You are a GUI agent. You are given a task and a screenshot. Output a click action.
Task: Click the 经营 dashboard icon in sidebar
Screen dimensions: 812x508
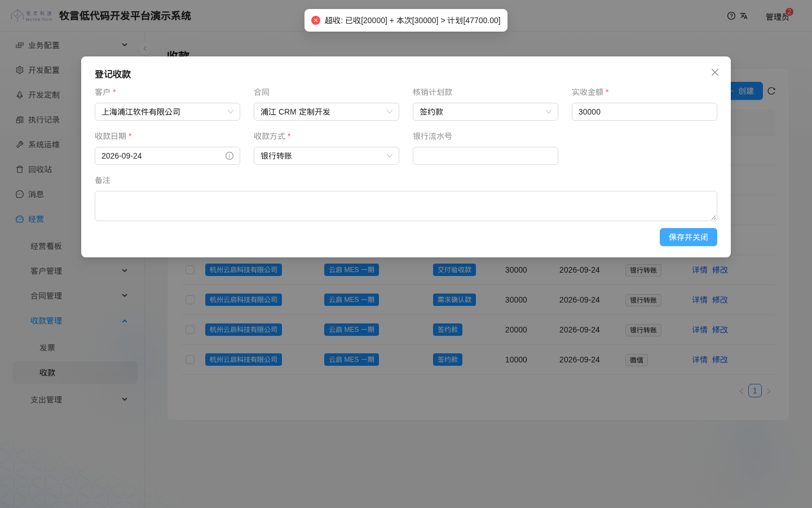[20, 219]
